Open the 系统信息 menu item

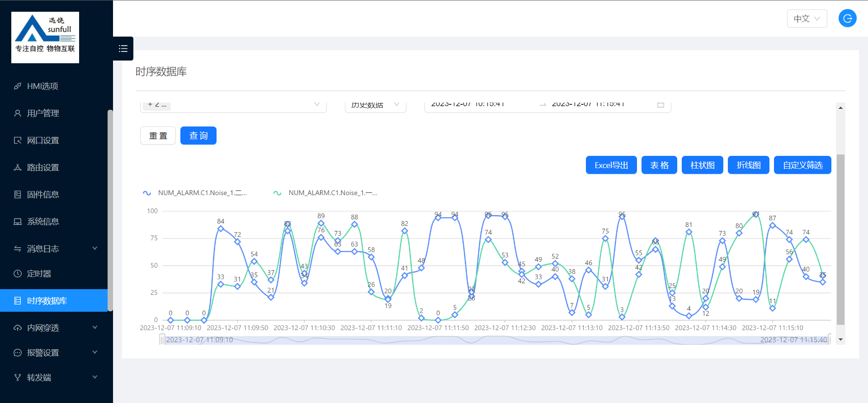pyautogui.click(x=43, y=222)
